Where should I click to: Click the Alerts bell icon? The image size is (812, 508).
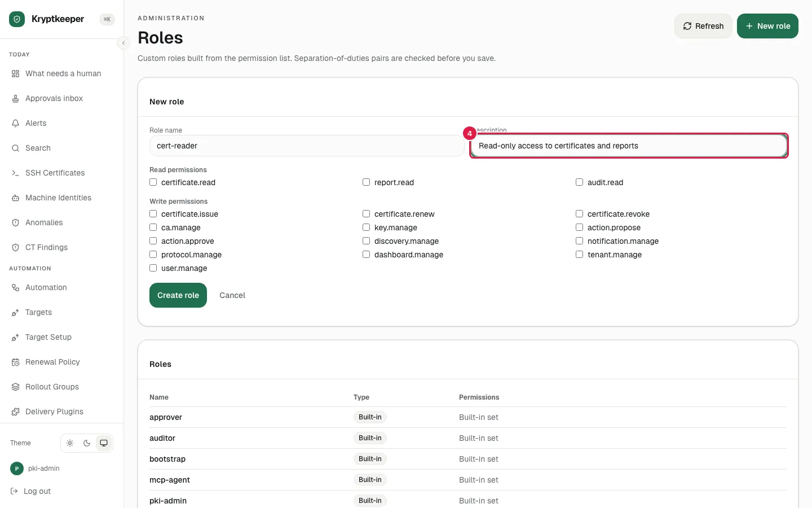[x=15, y=123]
